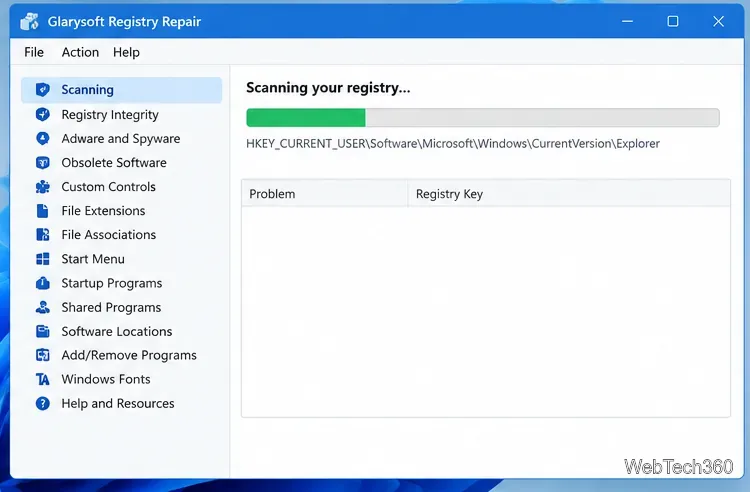This screenshot has width=750, height=492.
Task: Click the Registry Integrity shield icon
Action: tap(43, 114)
